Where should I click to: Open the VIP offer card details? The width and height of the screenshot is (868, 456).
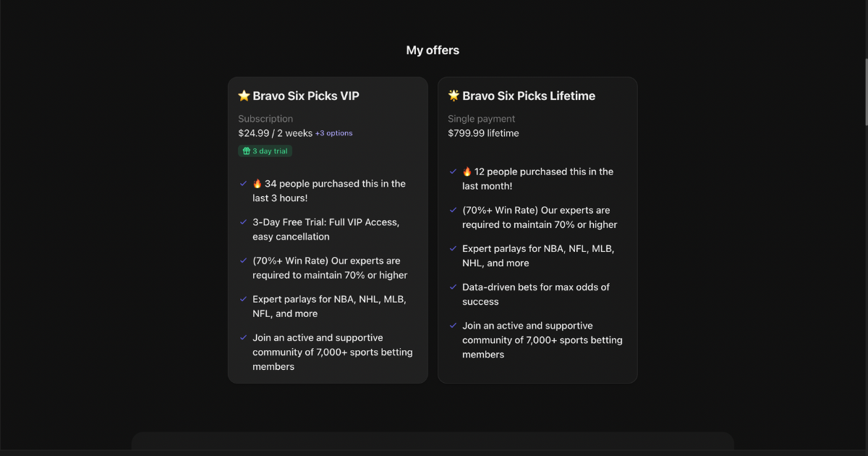(328, 230)
